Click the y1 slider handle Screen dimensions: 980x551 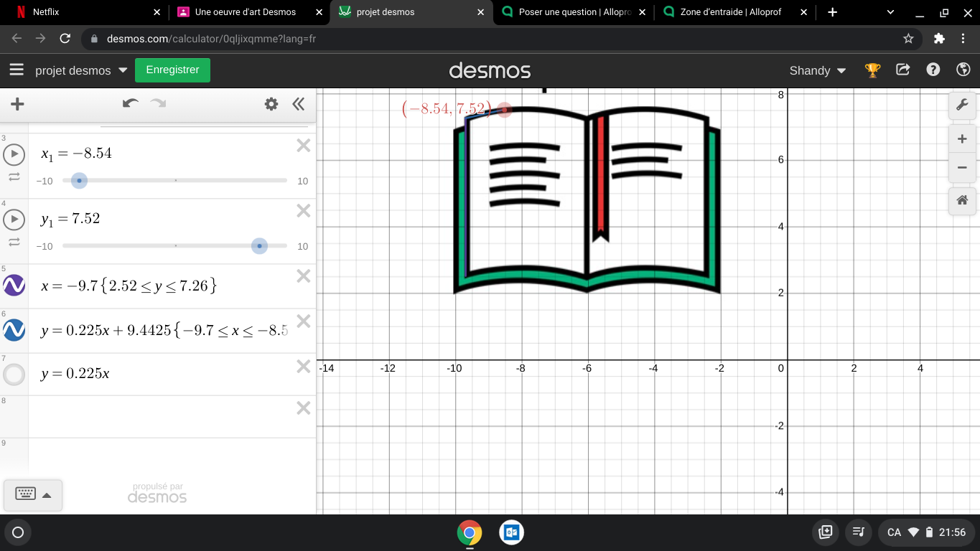pos(259,246)
